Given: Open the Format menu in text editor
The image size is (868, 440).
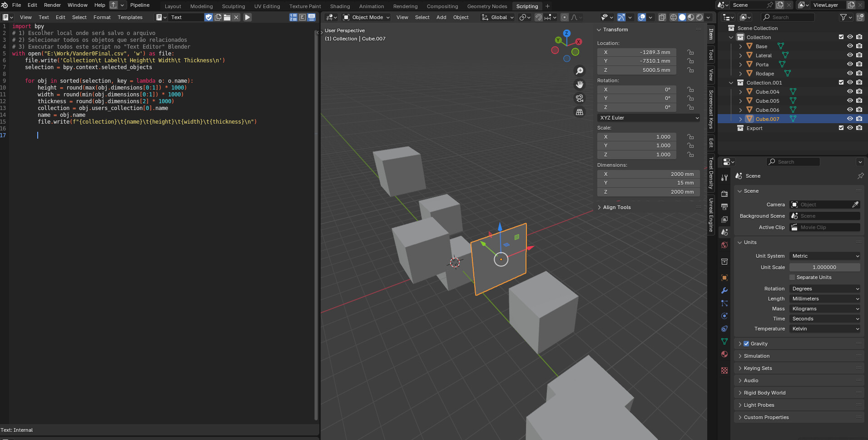Looking at the screenshot, I should [102, 17].
